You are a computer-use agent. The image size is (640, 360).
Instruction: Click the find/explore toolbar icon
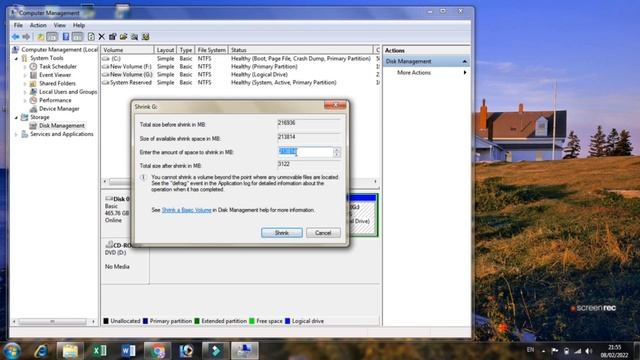[x=135, y=37]
